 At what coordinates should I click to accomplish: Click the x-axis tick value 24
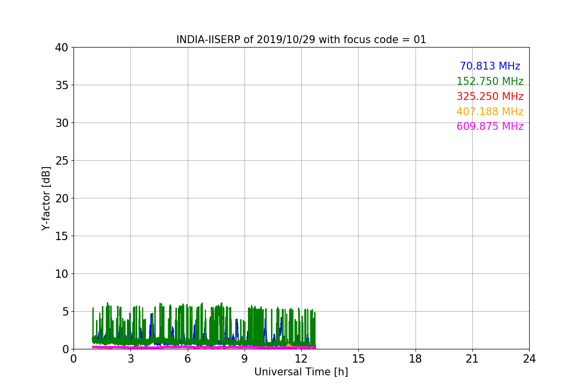[529, 359]
